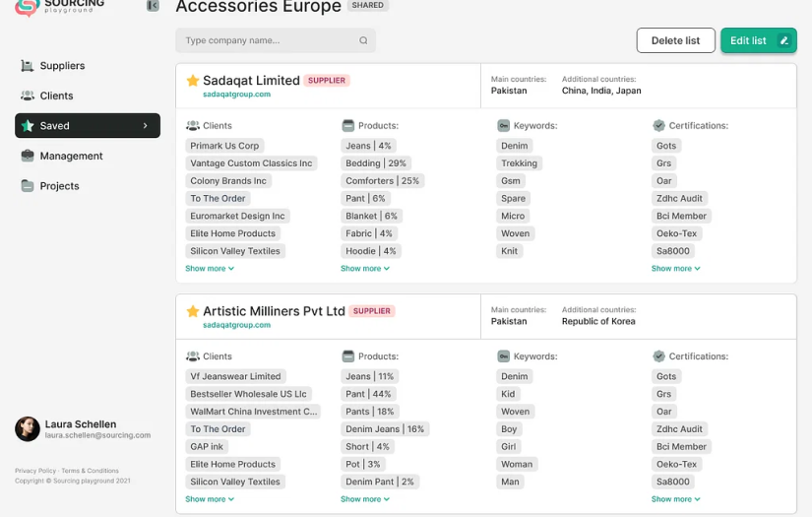The width and height of the screenshot is (812, 517).
Task: Open the Clients menu item
Action: coord(56,96)
